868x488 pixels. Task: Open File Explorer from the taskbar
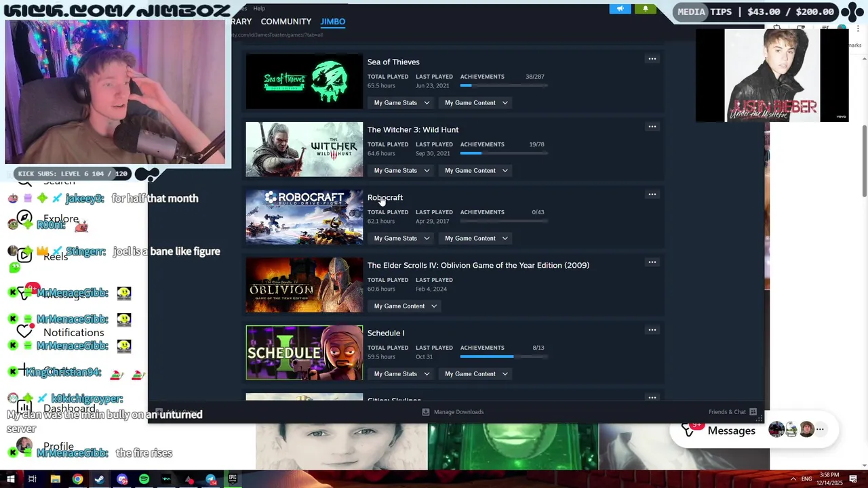(x=56, y=479)
